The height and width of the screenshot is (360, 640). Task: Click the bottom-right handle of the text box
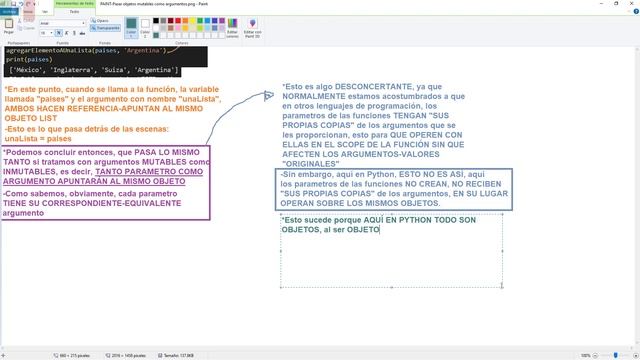tap(502, 287)
